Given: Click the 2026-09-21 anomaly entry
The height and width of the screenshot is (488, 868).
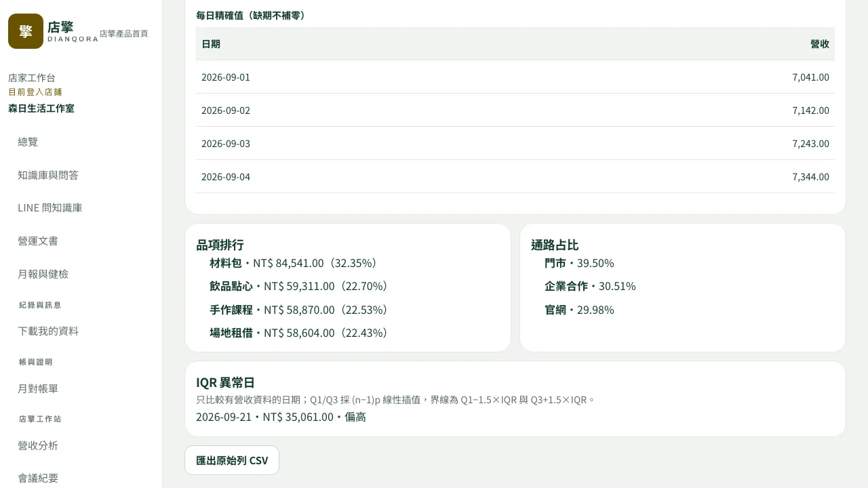Looking at the screenshot, I should point(281,417).
